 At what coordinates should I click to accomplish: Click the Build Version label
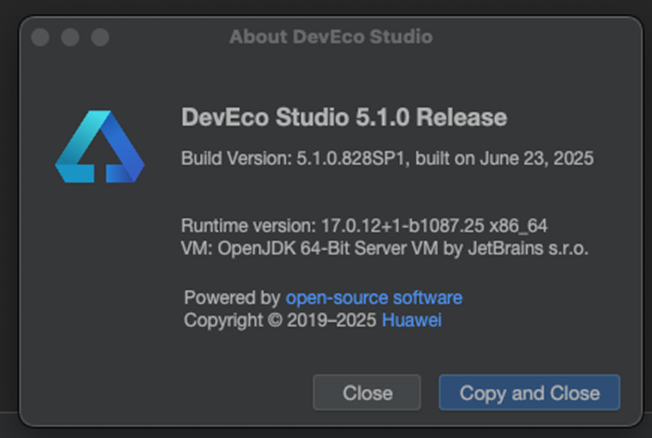click(234, 159)
